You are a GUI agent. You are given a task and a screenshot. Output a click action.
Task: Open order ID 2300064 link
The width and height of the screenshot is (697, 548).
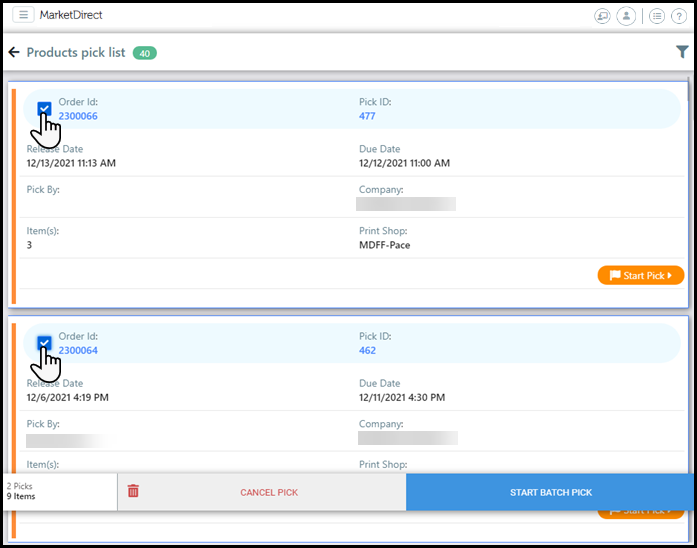point(78,350)
